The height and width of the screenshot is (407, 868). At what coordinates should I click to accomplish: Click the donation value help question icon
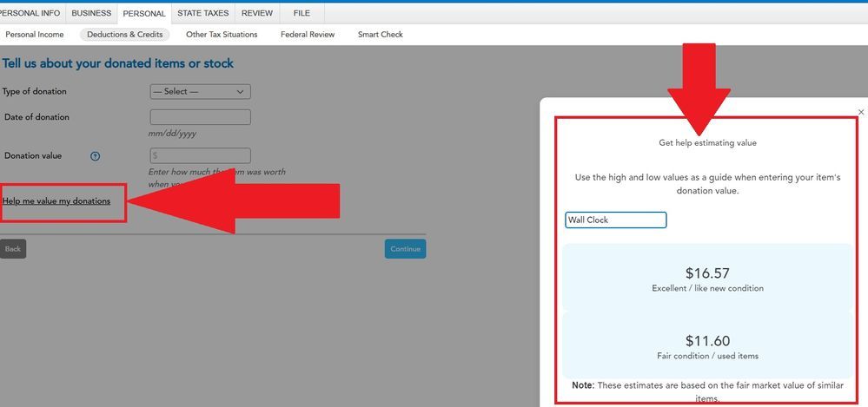[96, 156]
